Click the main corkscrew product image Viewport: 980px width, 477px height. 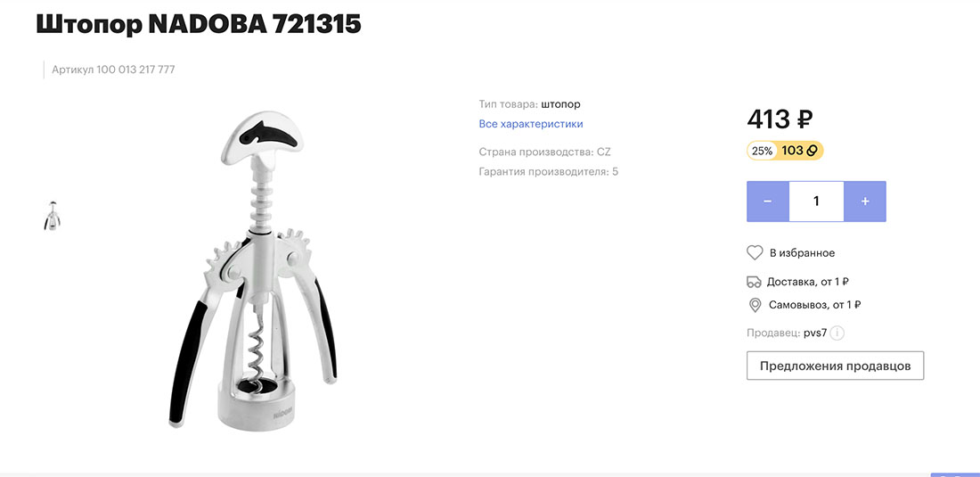pyautogui.click(x=253, y=269)
